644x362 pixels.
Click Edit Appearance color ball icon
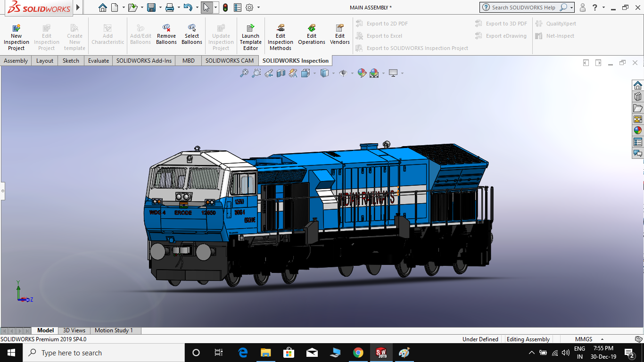click(362, 73)
